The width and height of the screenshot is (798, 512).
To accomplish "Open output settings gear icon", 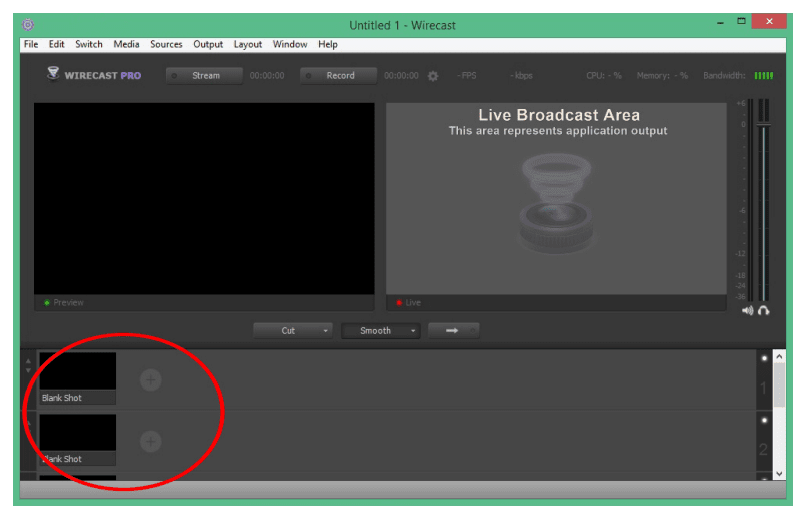I will pos(433,76).
